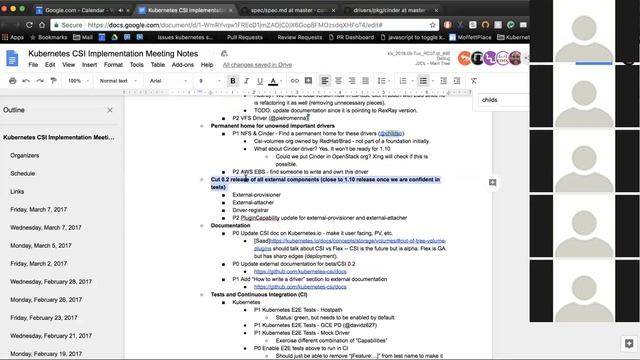Viewport: 640px width, 360px height.
Task: Jump to Schedule in outline
Action: tap(22, 173)
